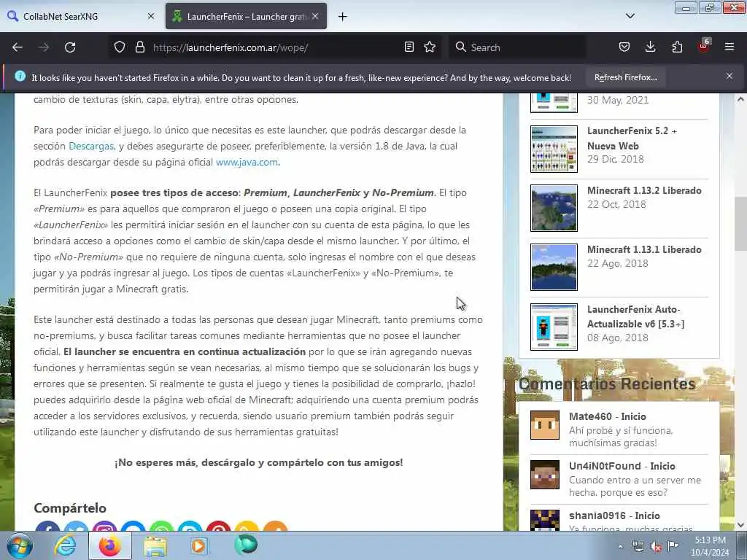Open Minecraft 1.13.1 Liberado post
The height and width of the screenshot is (560, 747).
pos(644,249)
